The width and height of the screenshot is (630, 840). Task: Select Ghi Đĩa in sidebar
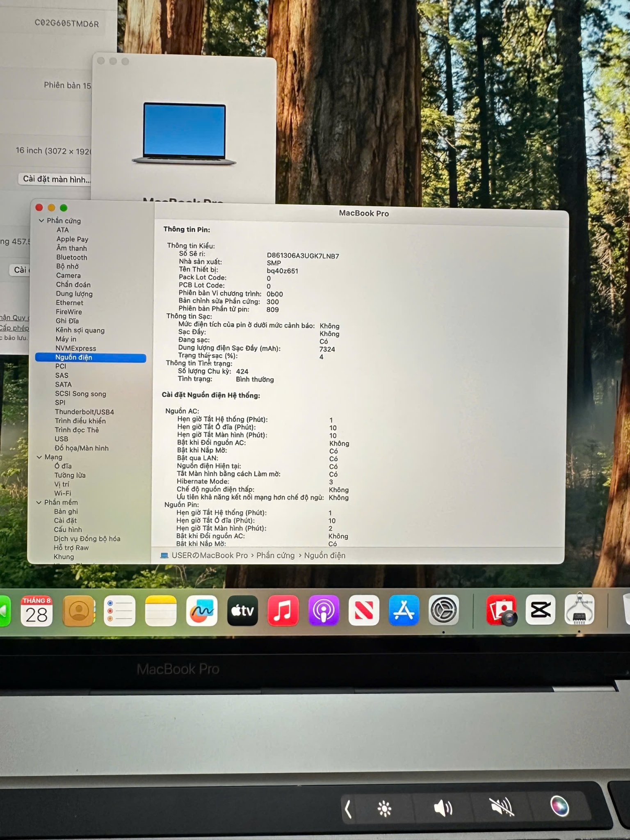tap(67, 321)
